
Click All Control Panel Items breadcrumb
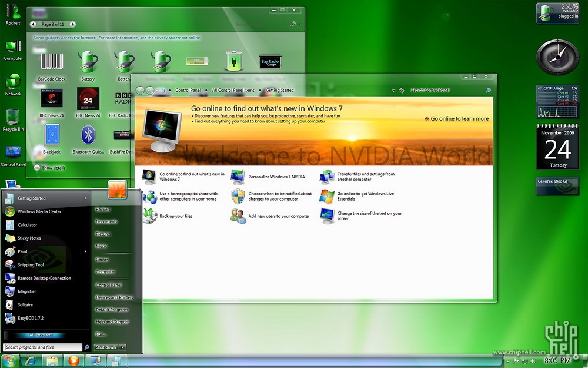point(233,91)
